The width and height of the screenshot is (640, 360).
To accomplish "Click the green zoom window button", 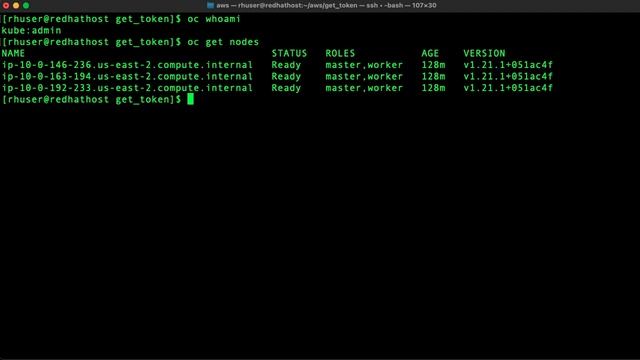I will (x=26, y=5).
